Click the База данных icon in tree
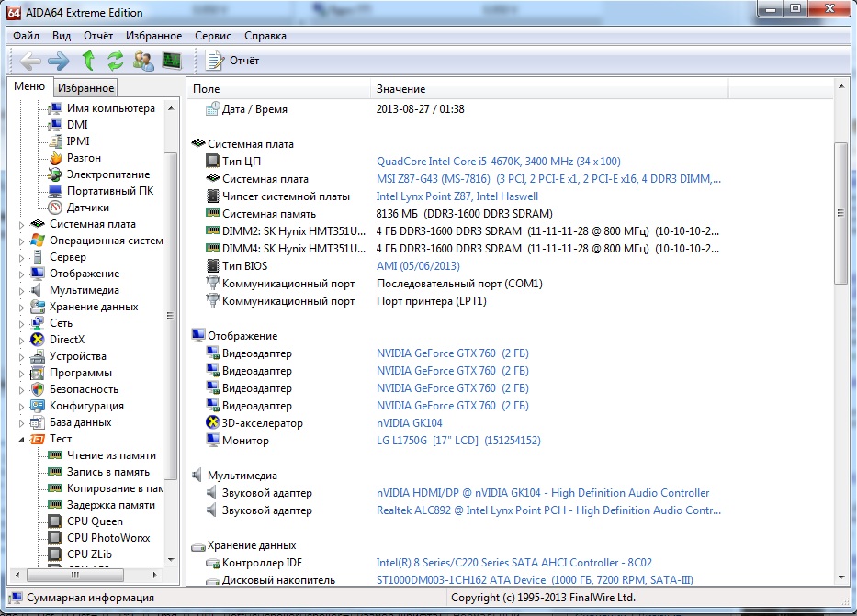The image size is (857, 616). point(37,422)
